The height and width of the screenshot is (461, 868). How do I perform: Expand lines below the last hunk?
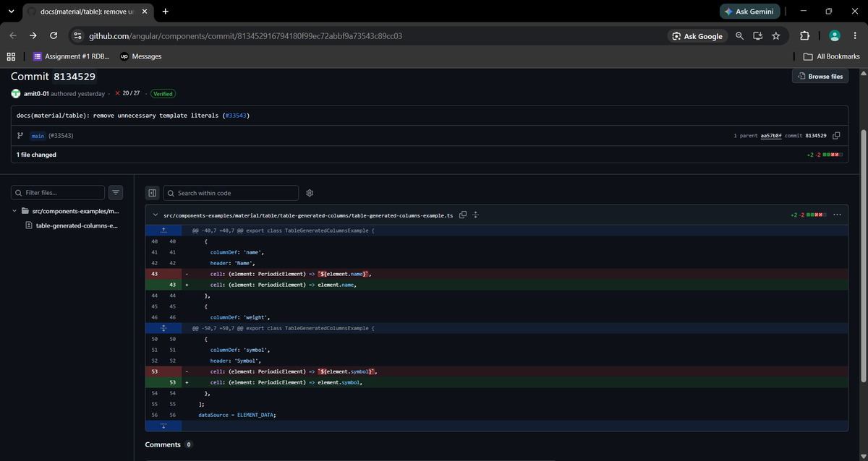(163, 426)
